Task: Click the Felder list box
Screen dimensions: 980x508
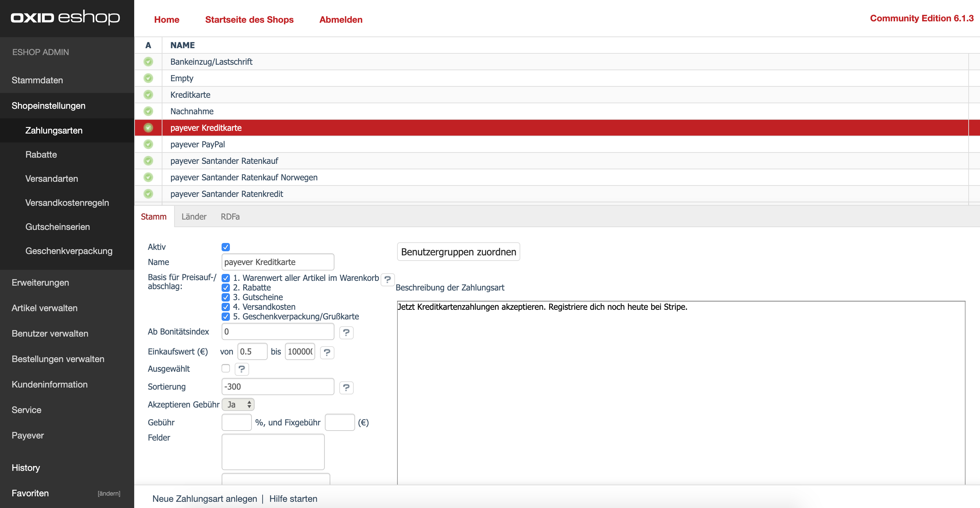Action: pos(273,453)
